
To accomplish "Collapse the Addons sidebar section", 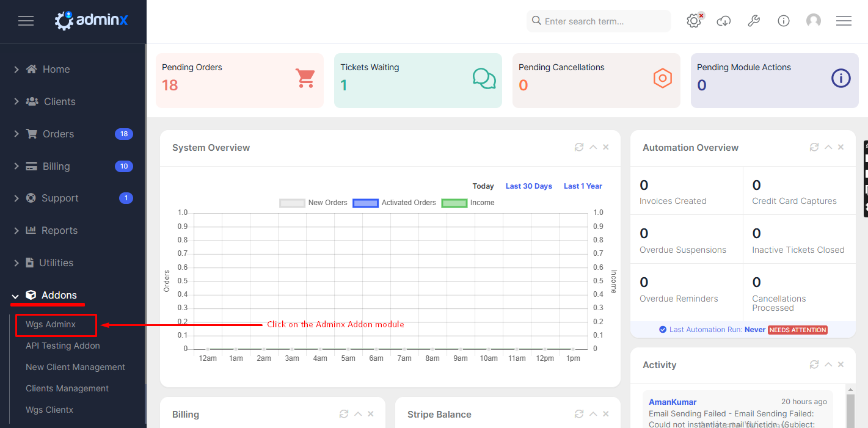I will click(x=59, y=296).
